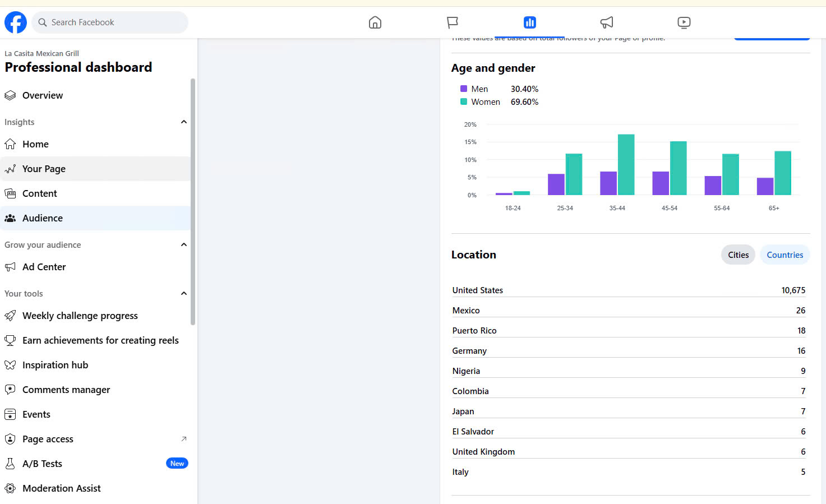Switch location view to Cities
This screenshot has height=504, width=826.
[738, 255]
